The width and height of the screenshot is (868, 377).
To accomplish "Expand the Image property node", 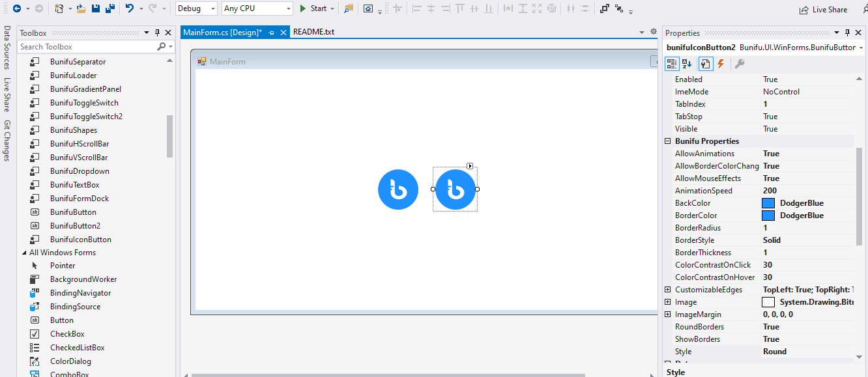I will 668,302.
